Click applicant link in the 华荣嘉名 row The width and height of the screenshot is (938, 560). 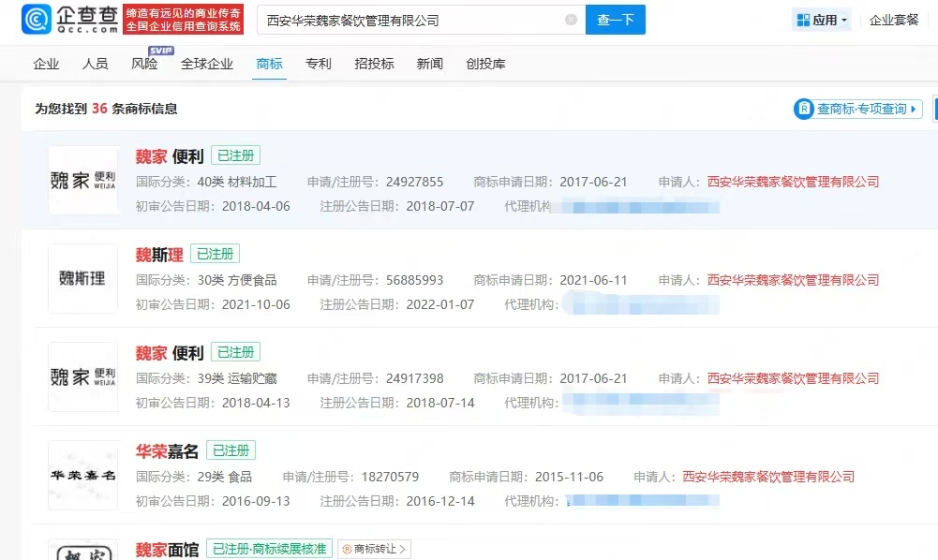[768, 477]
